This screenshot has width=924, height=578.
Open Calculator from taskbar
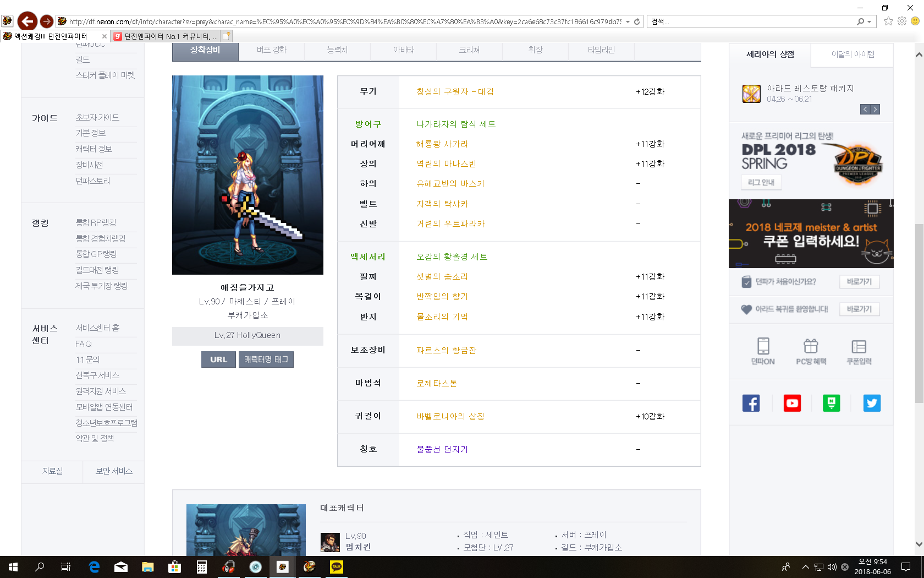[x=202, y=567]
